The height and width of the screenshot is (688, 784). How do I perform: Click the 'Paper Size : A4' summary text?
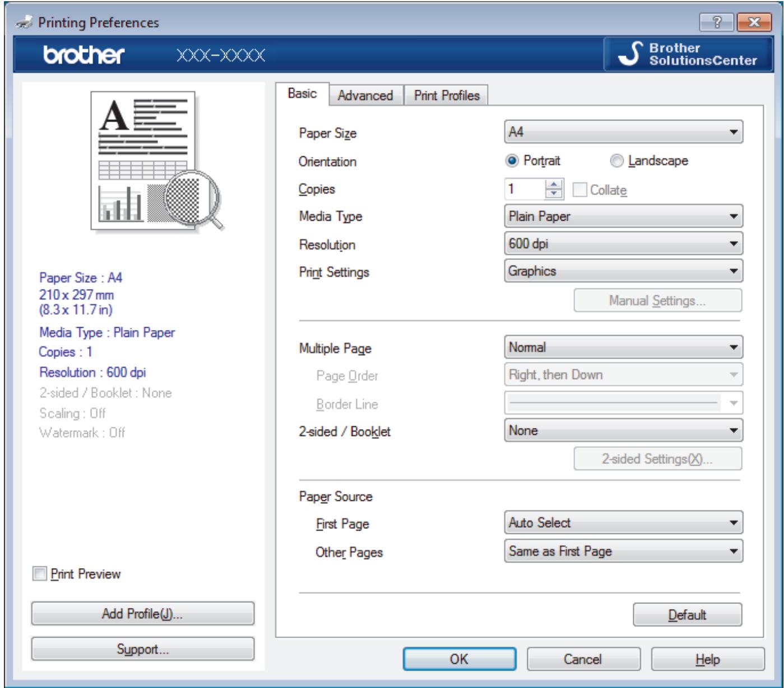point(81,277)
